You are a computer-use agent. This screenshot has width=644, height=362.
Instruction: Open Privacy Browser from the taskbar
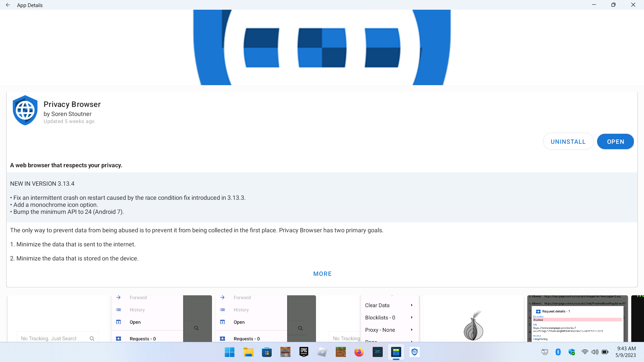coord(415,352)
